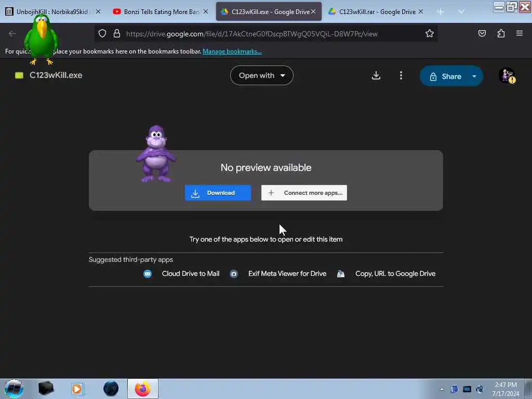The image size is (532, 399).
Task: Open the black box taskbar app
Action: pos(46,389)
